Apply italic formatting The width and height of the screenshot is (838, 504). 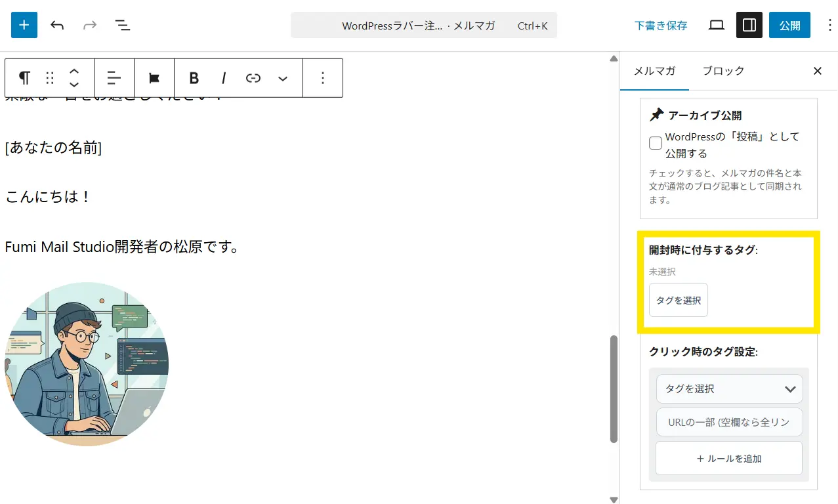[x=224, y=78]
